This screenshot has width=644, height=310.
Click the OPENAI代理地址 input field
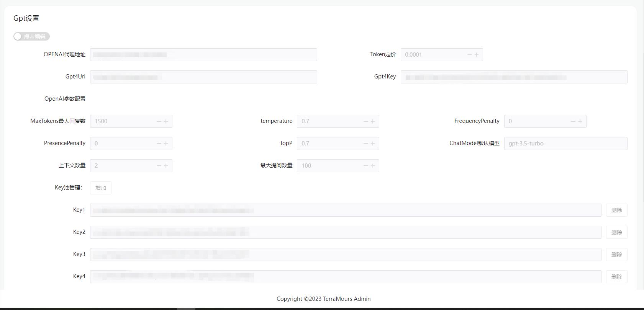[x=203, y=55]
